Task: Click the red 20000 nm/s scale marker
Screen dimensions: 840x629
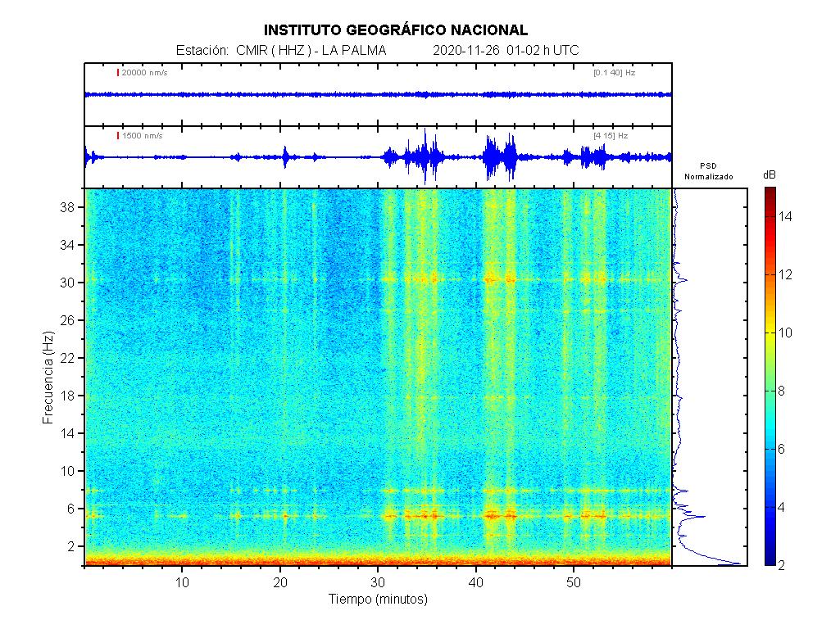Action: tap(118, 73)
